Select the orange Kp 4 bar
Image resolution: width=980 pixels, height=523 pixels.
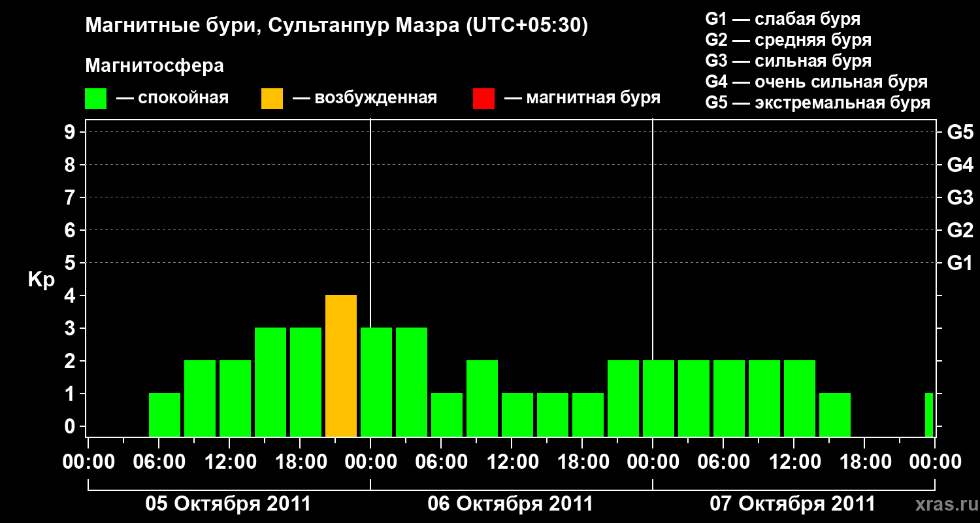coord(341,366)
